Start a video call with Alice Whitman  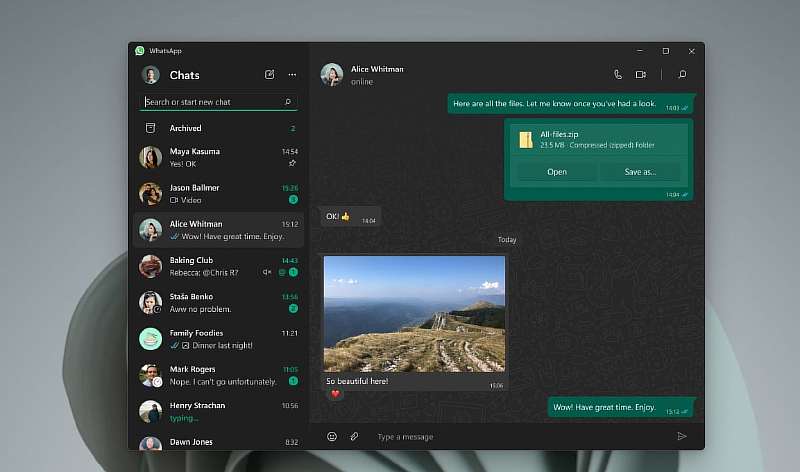(x=641, y=75)
